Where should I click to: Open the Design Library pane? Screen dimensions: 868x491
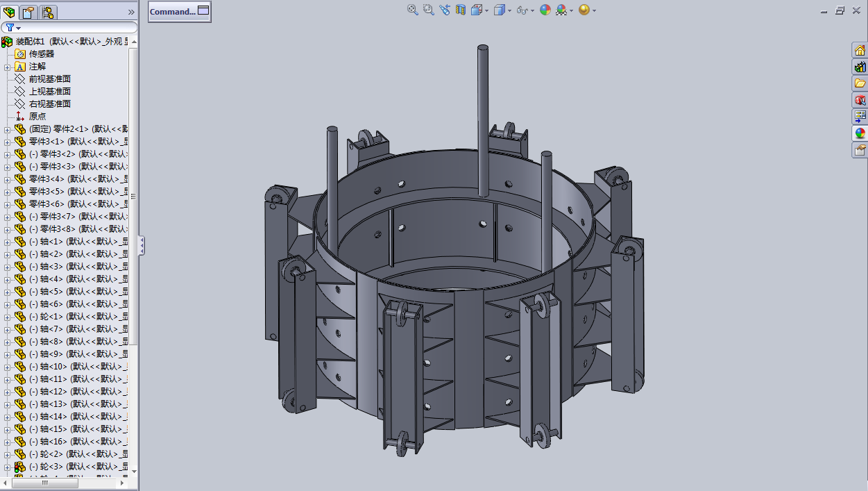[x=860, y=67]
